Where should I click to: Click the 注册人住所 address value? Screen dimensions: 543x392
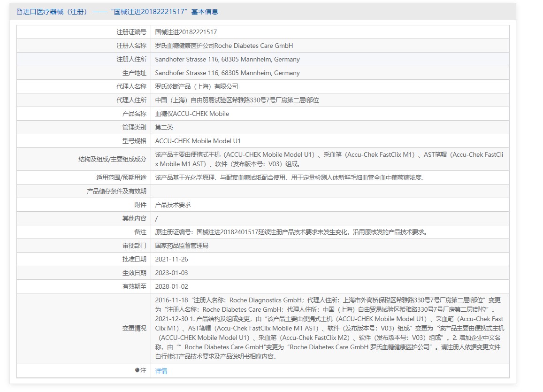click(227, 60)
